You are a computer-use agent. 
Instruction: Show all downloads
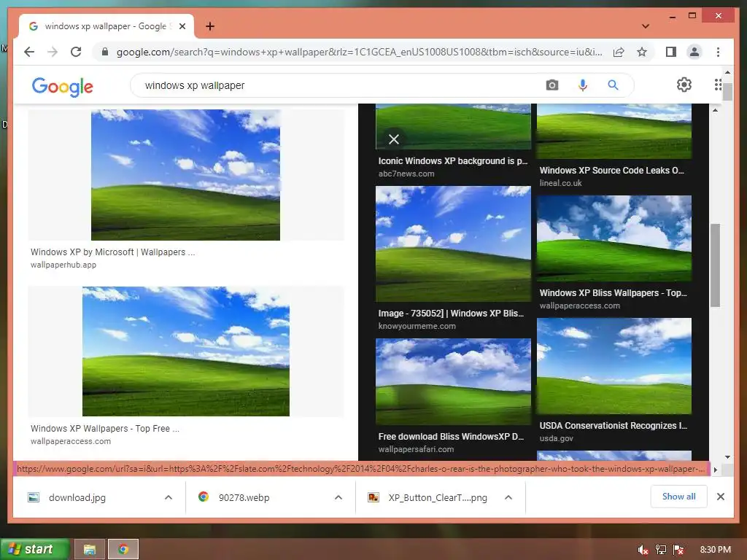pos(678,496)
